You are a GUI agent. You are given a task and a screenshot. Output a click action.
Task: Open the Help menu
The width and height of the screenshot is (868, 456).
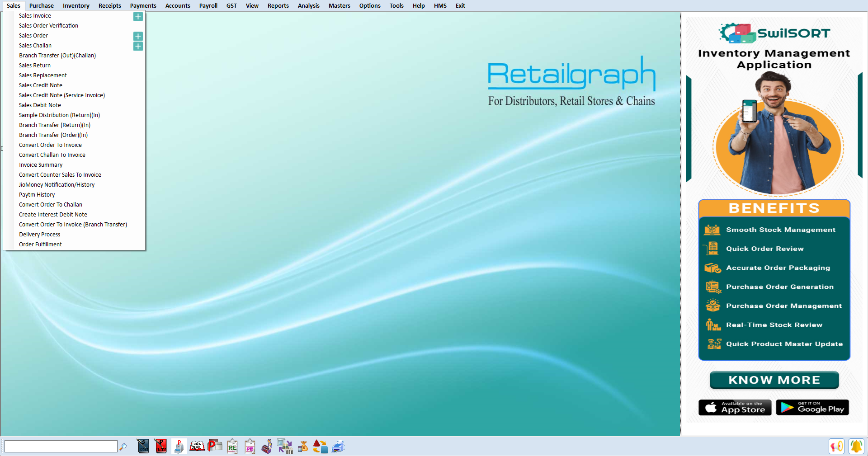tap(419, 5)
